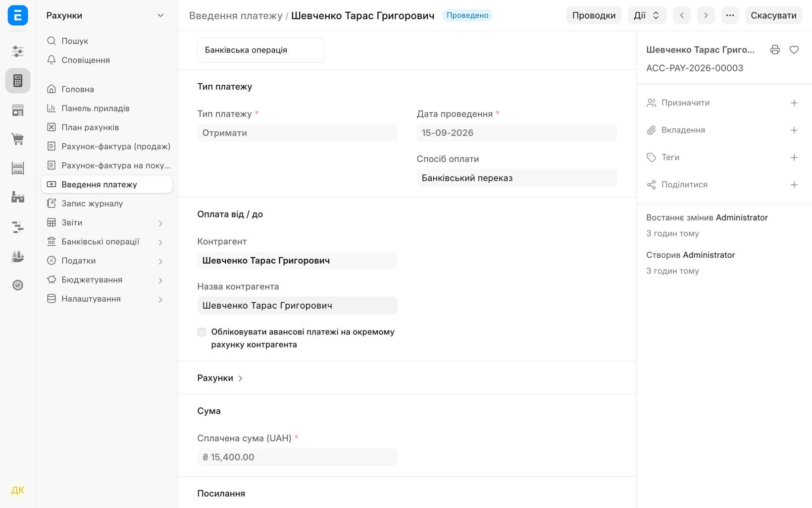Open the Рахунки workspace dropdown
Viewport: 812px width, 508px height.
pos(105,15)
